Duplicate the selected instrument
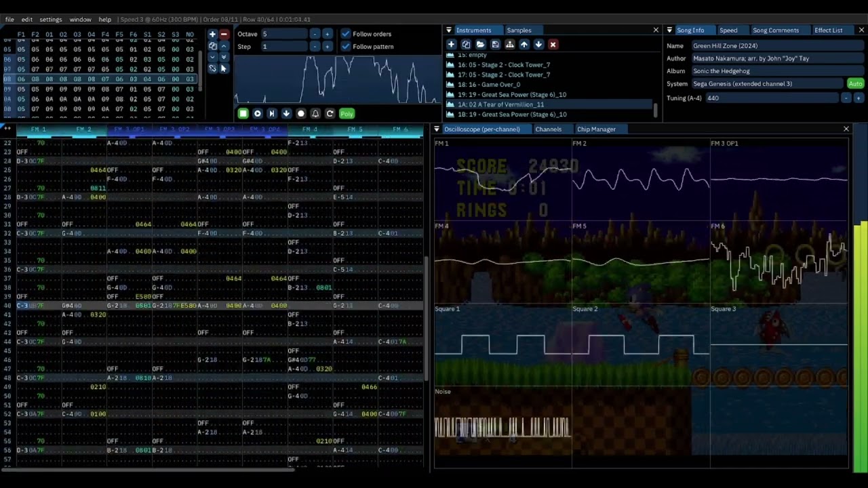The width and height of the screenshot is (868, 488). point(466,45)
